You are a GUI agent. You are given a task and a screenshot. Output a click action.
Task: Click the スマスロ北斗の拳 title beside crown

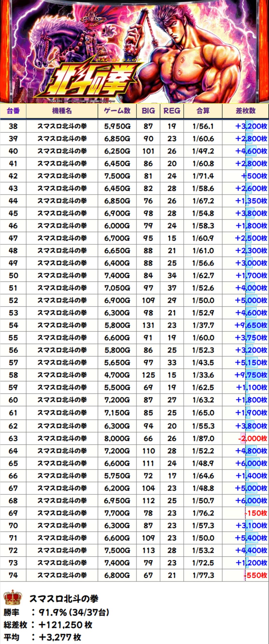tap(64, 599)
